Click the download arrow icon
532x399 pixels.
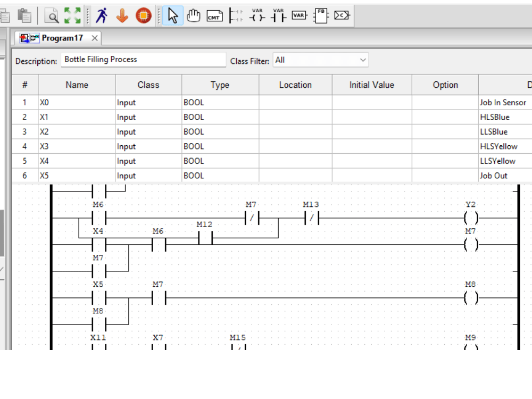(121, 15)
